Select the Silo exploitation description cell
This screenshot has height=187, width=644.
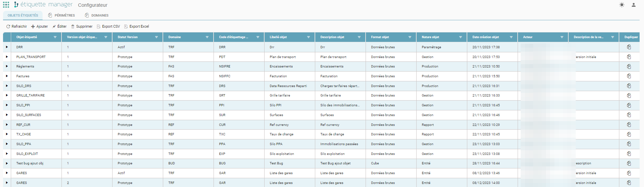pos(340,154)
